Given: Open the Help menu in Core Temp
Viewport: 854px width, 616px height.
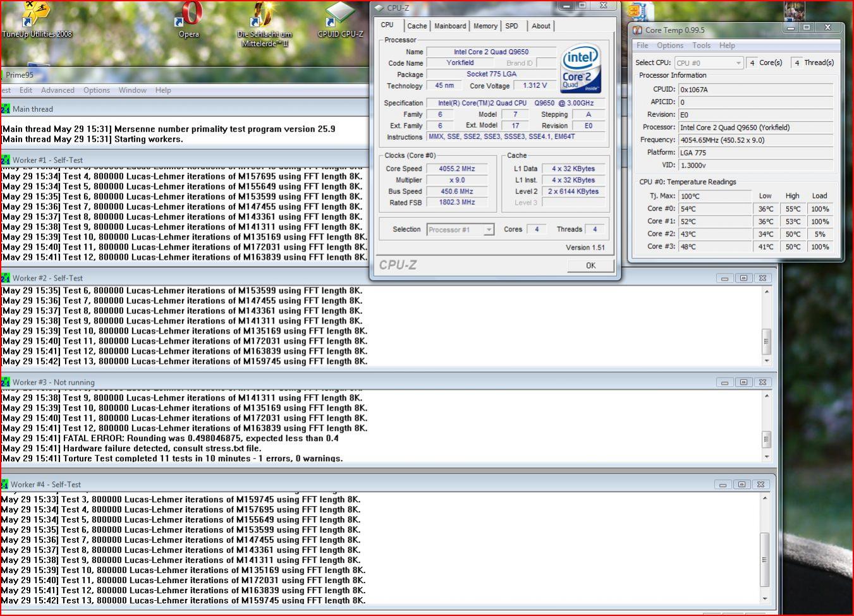Looking at the screenshot, I should (727, 45).
